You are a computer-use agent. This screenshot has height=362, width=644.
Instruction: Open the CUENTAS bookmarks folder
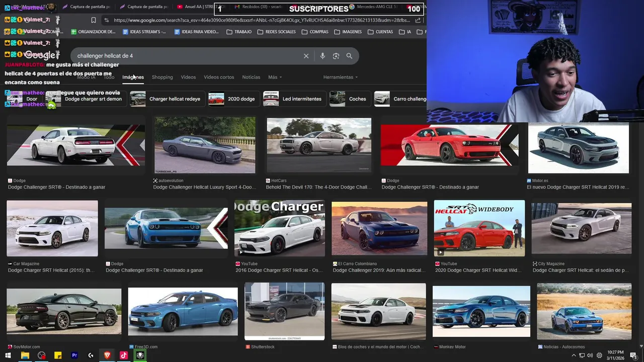click(x=380, y=32)
